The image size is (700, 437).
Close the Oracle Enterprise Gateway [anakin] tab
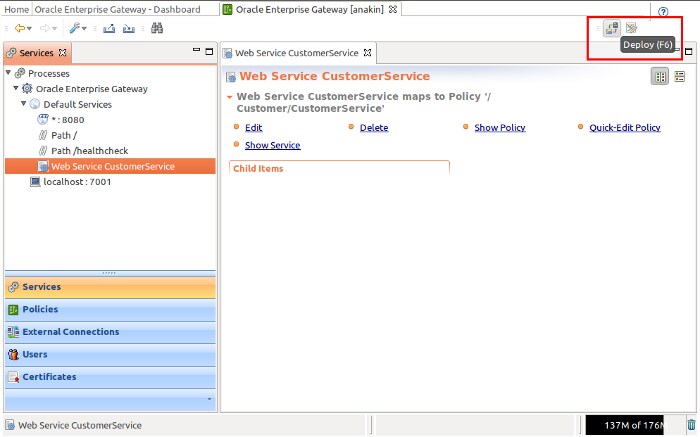393,9
